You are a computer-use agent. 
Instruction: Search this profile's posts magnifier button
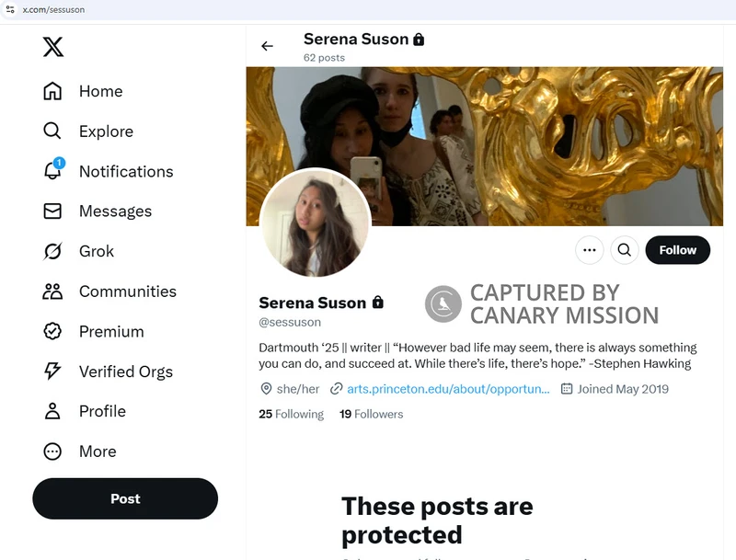point(624,250)
